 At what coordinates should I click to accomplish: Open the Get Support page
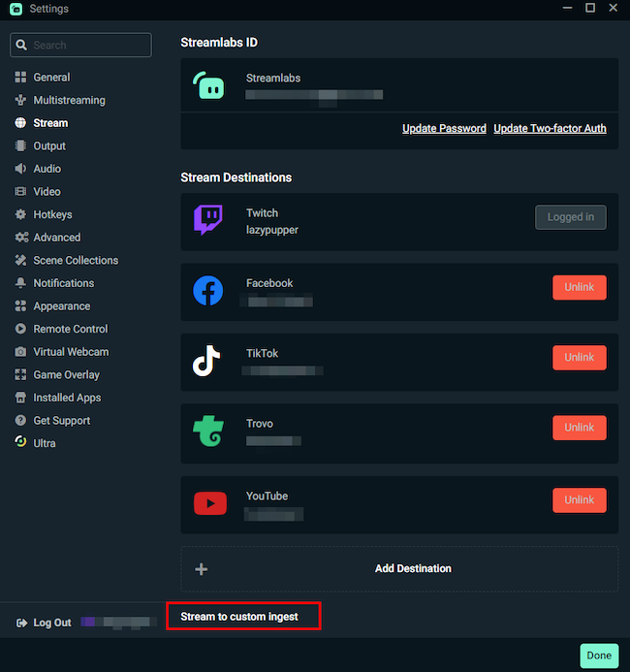[62, 421]
